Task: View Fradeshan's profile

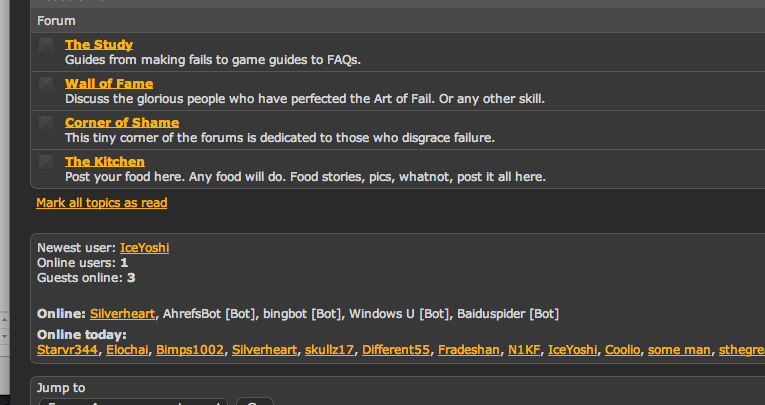Action: click(469, 350)
